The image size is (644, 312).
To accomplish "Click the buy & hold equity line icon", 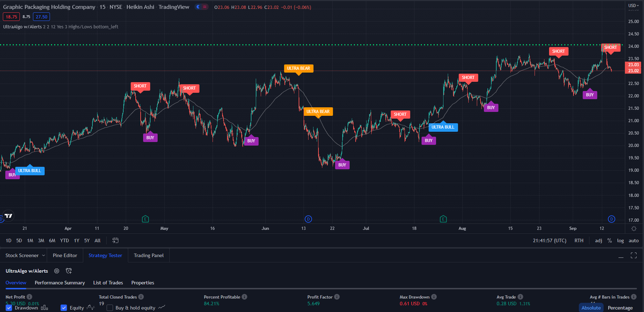I will click(162, 308).
